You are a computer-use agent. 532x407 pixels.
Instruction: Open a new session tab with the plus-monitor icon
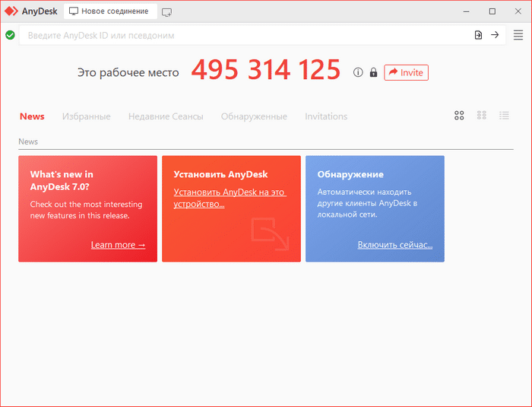click(166, 13)
